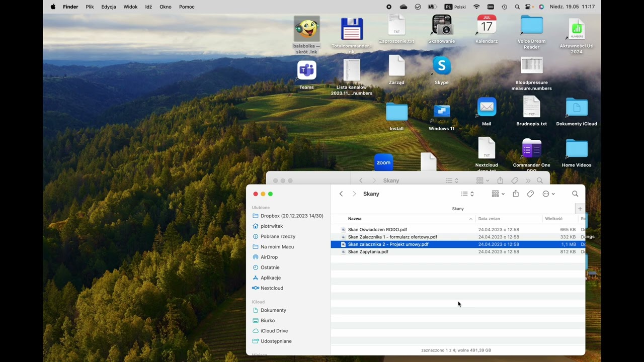
Task: Open the Install folder on desktop
Action: click(x=396, y=112)
